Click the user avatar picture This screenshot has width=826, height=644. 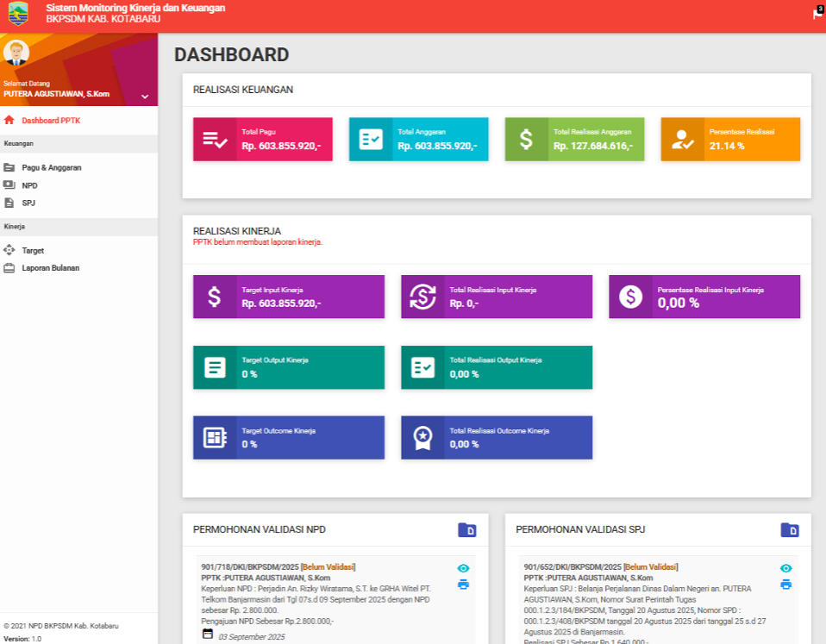pyautogui.click(x=16, y=53)
